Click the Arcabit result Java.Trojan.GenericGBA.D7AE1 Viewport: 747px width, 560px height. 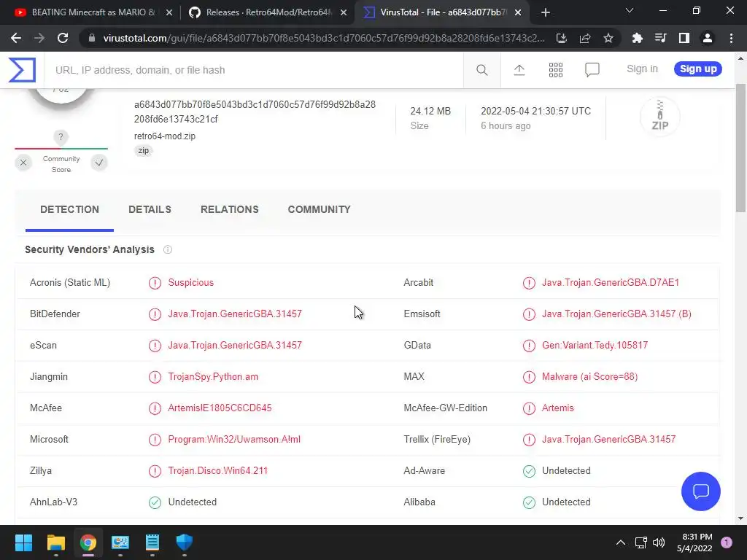(x=611, y=282)
